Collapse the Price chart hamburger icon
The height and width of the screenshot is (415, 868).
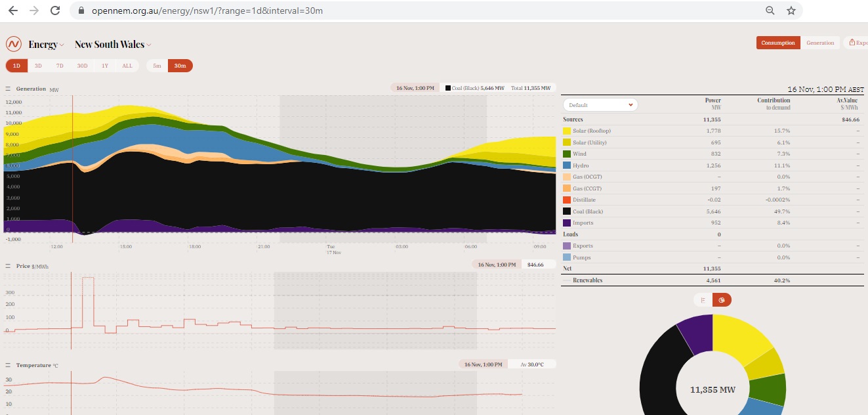pyautogui.click(x=9, y=266)
